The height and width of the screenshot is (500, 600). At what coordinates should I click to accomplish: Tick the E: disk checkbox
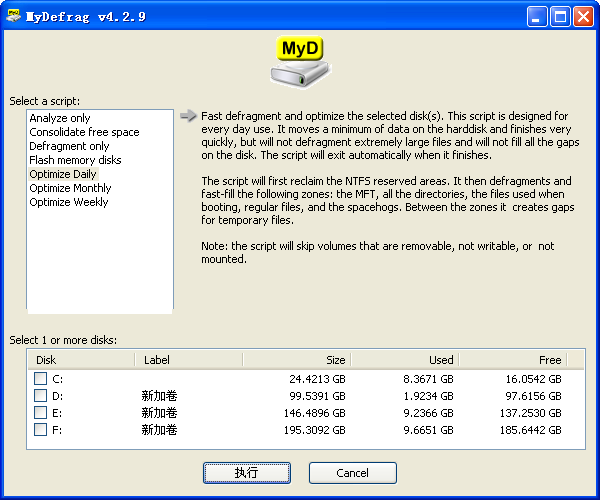(x=40, y=413)
